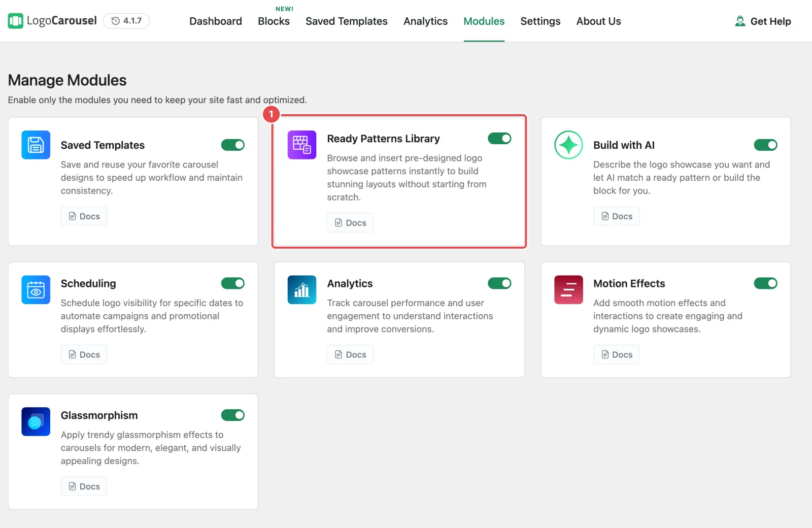812x528 pixels.
Task: Toggle the Analytics module switch
Action: coord(499,283)
